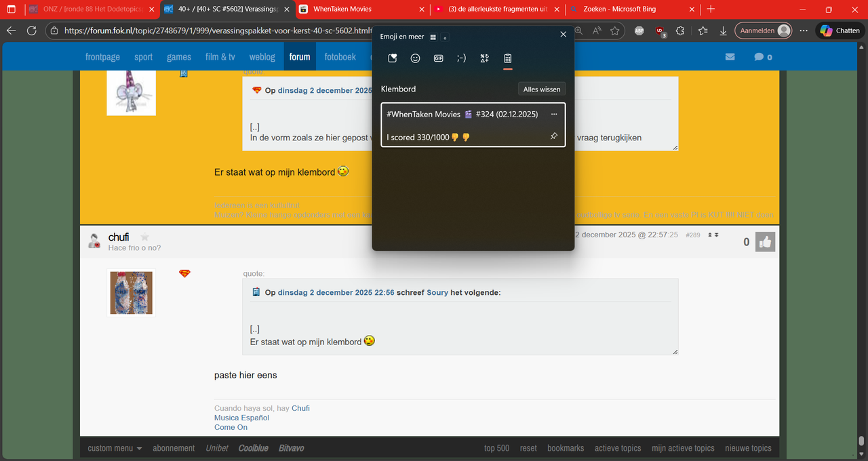Click the browser address bar URL
868x461 pixels.
(218, 31)
